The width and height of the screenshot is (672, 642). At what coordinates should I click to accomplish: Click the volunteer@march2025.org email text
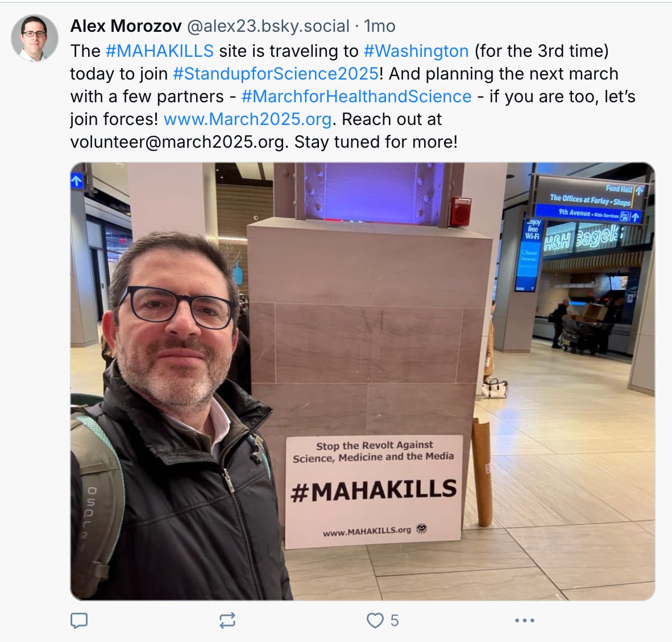[179, 142]
